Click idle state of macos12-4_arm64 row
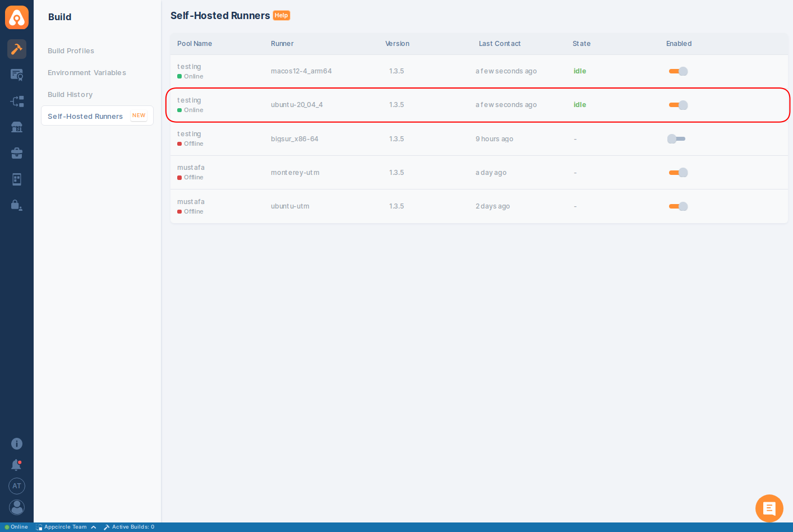 point(580,71)
